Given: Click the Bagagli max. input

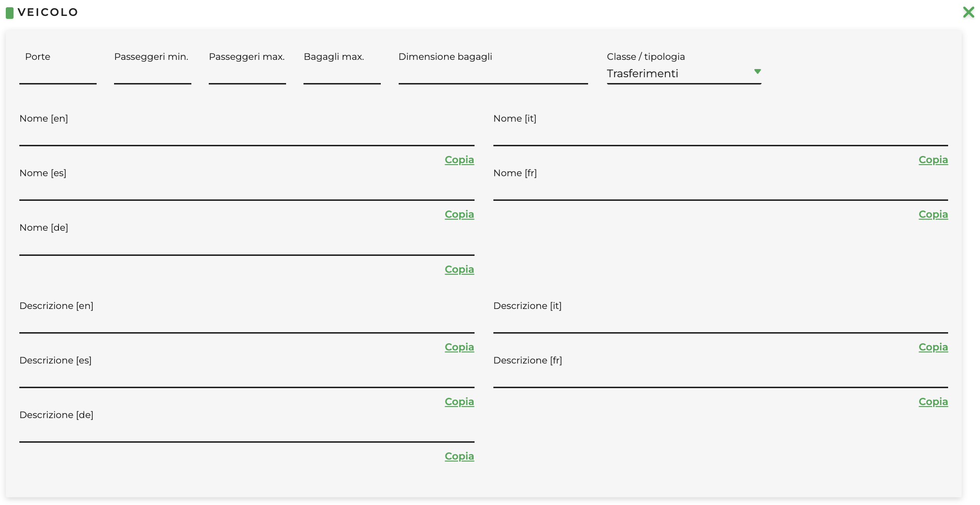Looking at the screenshot, I should point(342,75).
